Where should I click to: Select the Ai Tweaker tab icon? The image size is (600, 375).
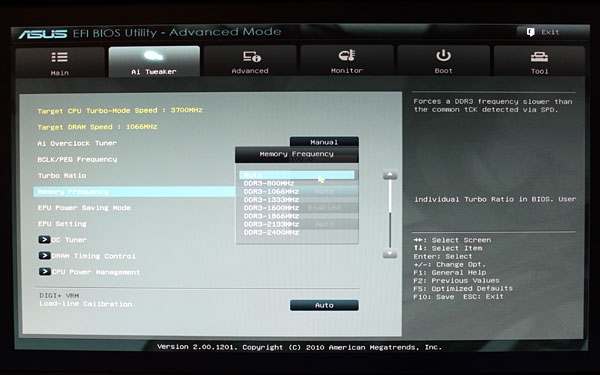[153, 56]
